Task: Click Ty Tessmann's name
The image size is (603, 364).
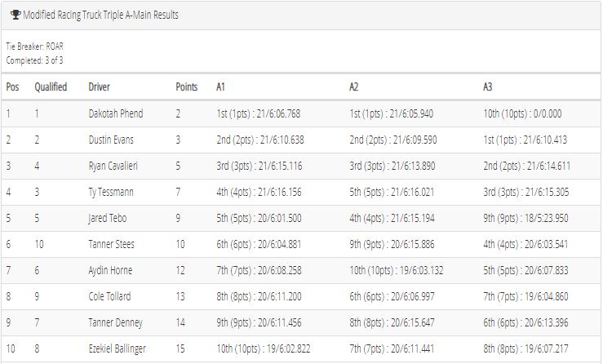Action: click(111, 192)
